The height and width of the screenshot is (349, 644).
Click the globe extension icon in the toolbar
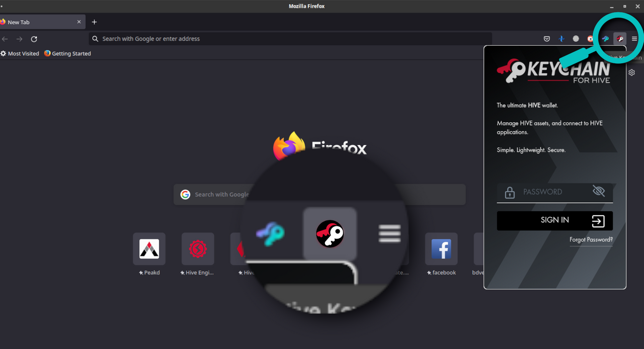tap(576, 39)
